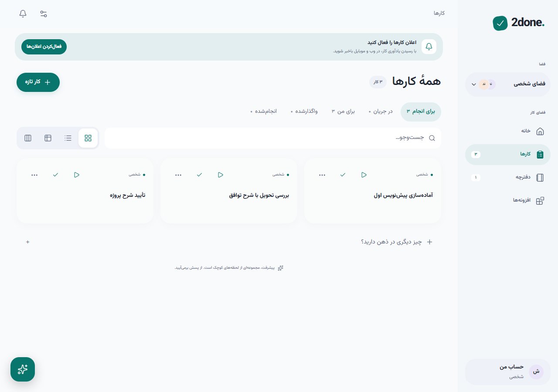Click the شخصی tag on آماده‌سازی پیش‌نویس اول card
Screen dimensions: 558x392
(x=424, y=175)
